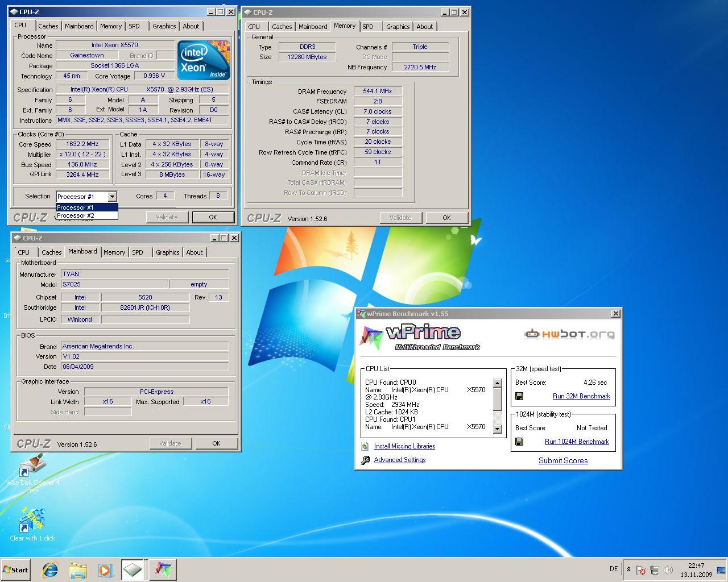Viewport: 728px width, 582px height.
Task: Open Caches tab in CPU window
Action: pos(48,26)
